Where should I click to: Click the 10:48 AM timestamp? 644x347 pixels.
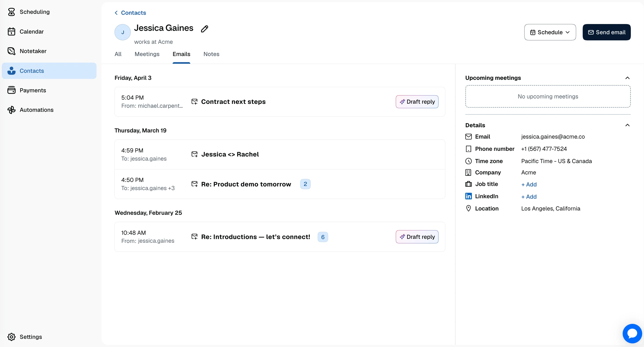pyautogui.click(x=133, y=233)
